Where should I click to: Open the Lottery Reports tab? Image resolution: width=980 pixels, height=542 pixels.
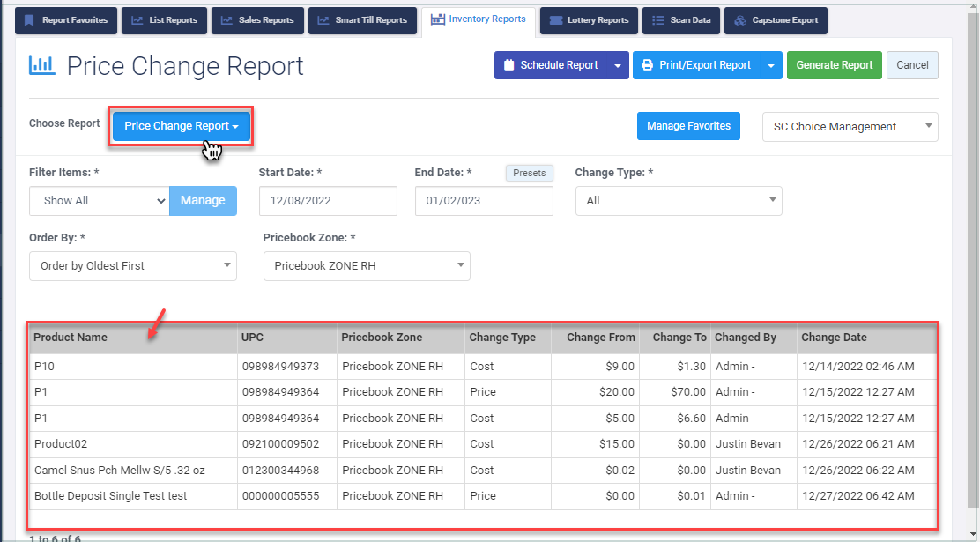tap(589, 20)
